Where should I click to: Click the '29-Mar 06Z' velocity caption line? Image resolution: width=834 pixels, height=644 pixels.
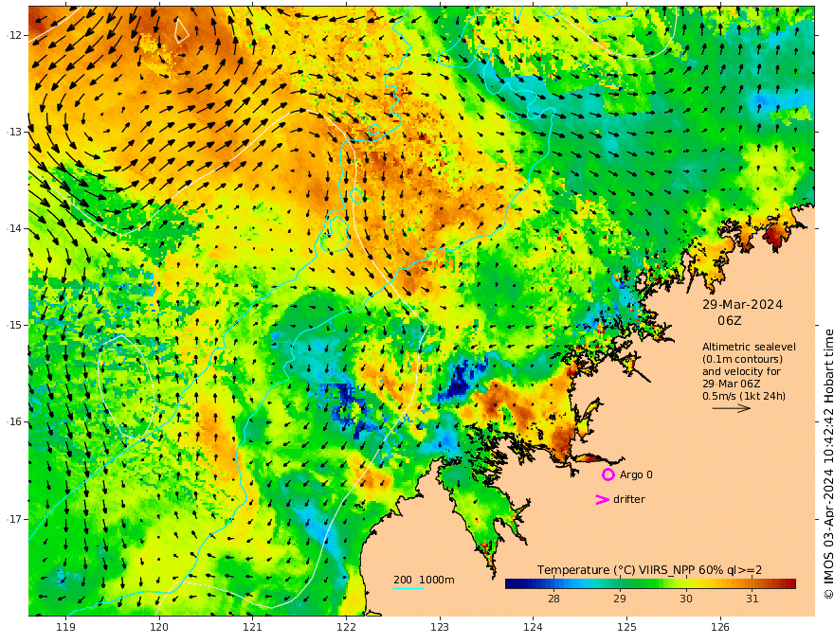[731, 384]
